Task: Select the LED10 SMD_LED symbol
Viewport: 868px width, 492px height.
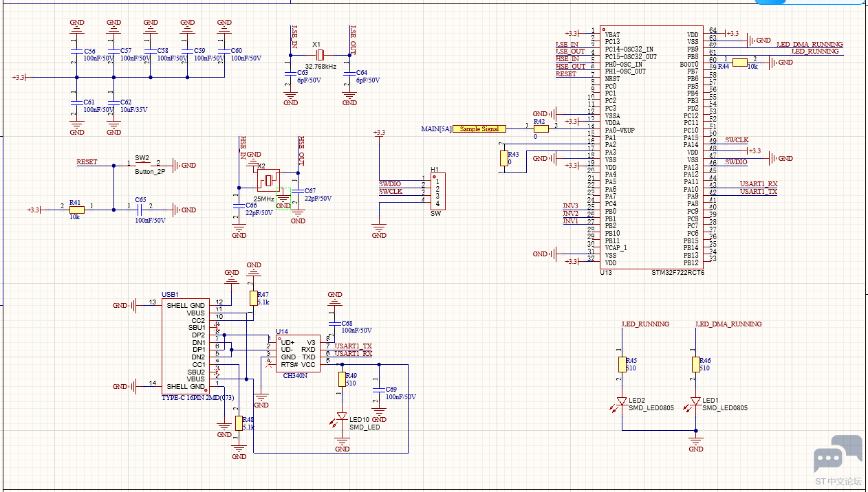Action: point(342,417)
